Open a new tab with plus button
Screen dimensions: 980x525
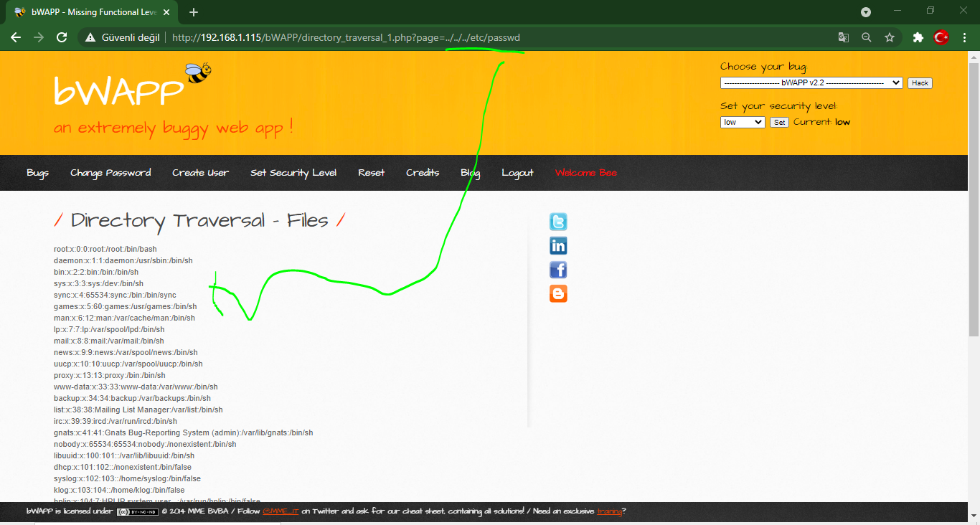pyautogui.click(x=193, y=12)
